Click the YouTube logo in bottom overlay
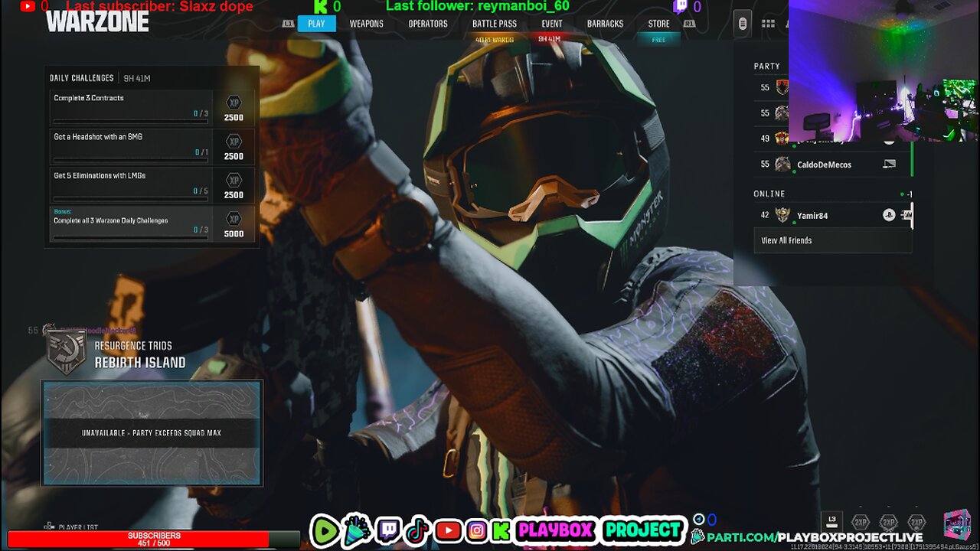 [x=448, y=530]
